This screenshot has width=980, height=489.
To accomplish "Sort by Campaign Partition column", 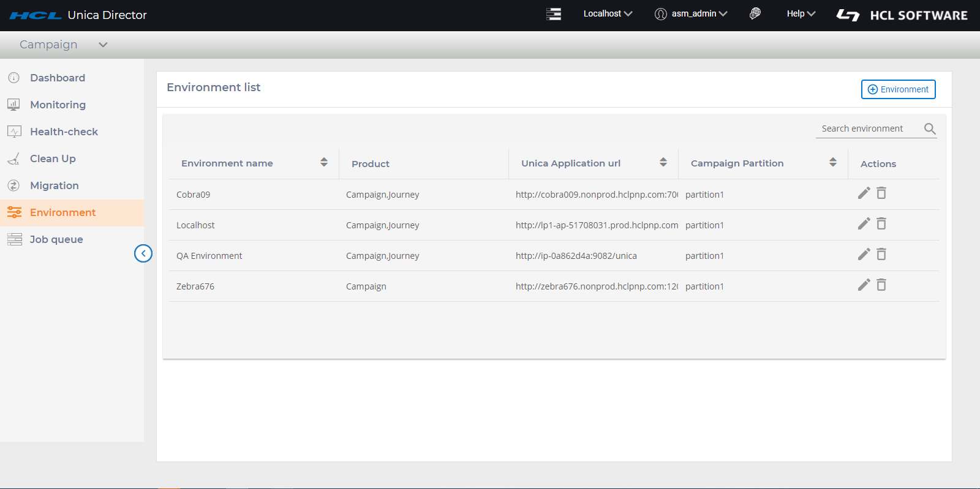I will (x=833, y=163).
